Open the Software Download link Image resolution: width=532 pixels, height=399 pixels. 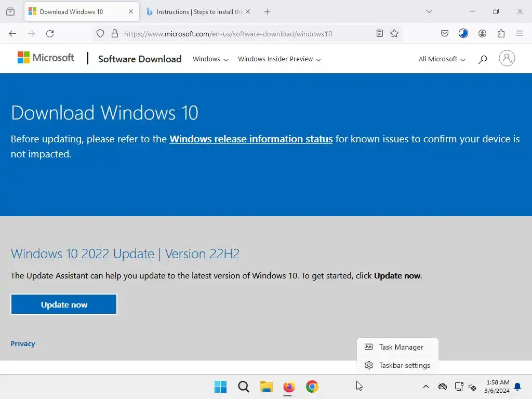[x=140, y=59]
